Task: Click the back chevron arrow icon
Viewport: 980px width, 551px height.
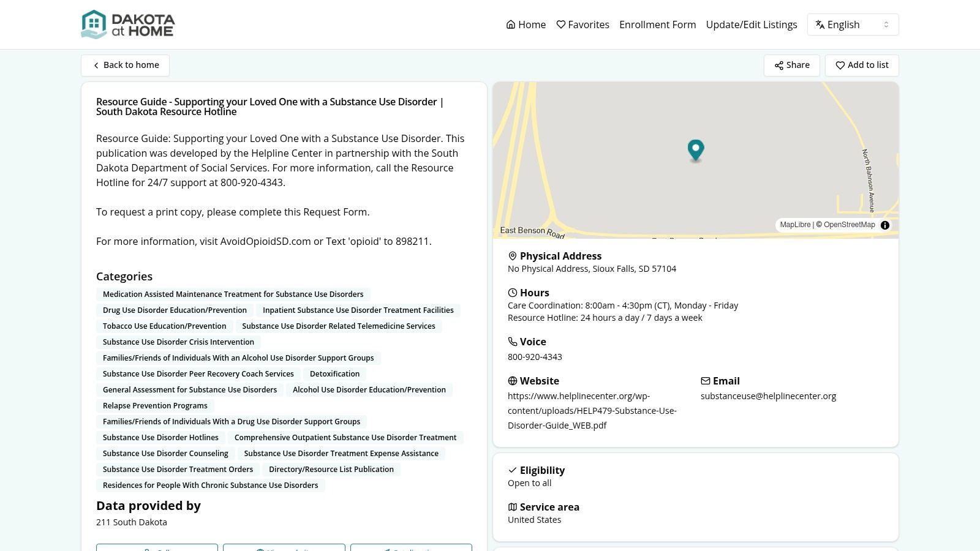Action: (x=96, y=66)
